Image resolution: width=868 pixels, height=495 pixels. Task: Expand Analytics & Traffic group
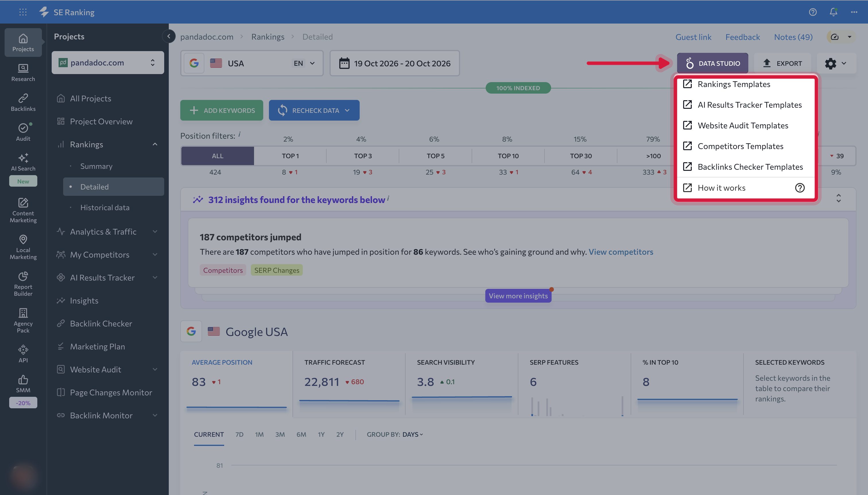pos(155,231)
